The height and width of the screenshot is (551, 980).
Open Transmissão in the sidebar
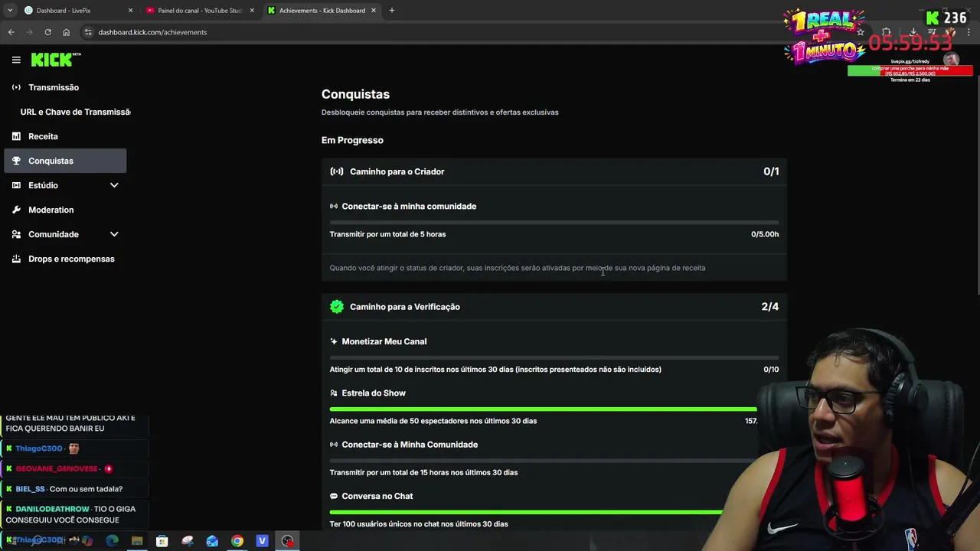tap(65, 87)
